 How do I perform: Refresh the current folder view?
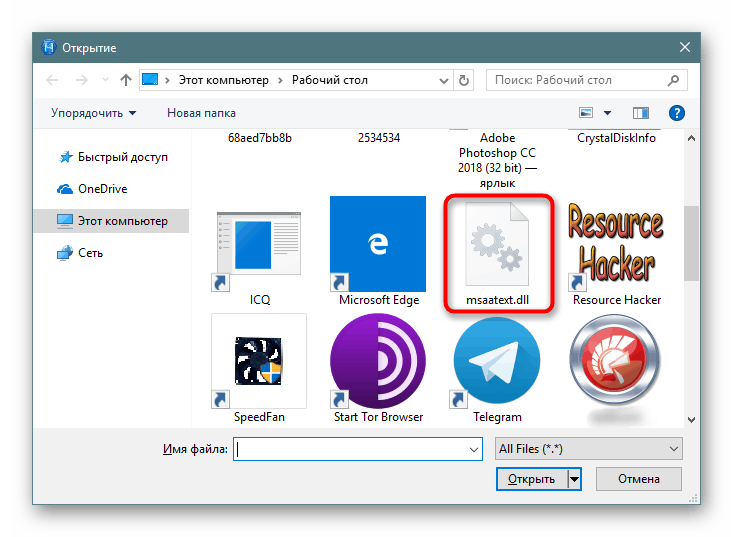click(464, 80)
